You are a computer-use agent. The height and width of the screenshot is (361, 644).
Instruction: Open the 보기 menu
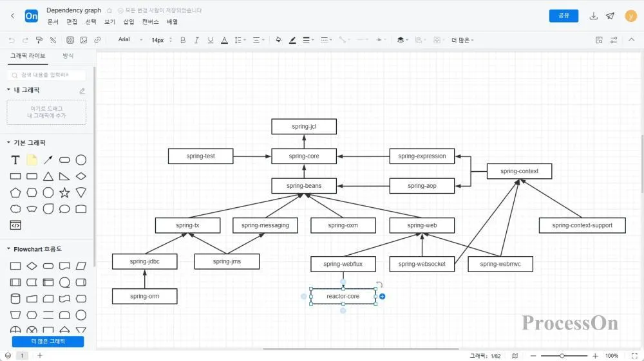tap(109, 22)
